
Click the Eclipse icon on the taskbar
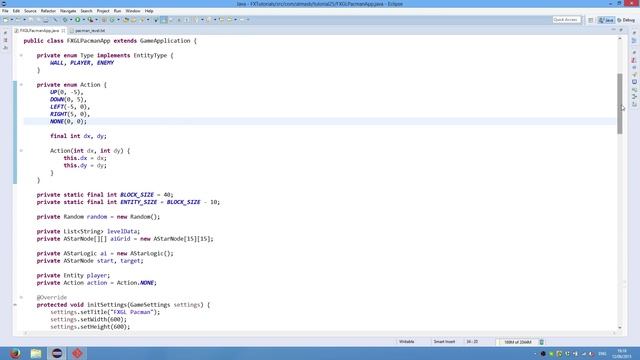(57, 353)
